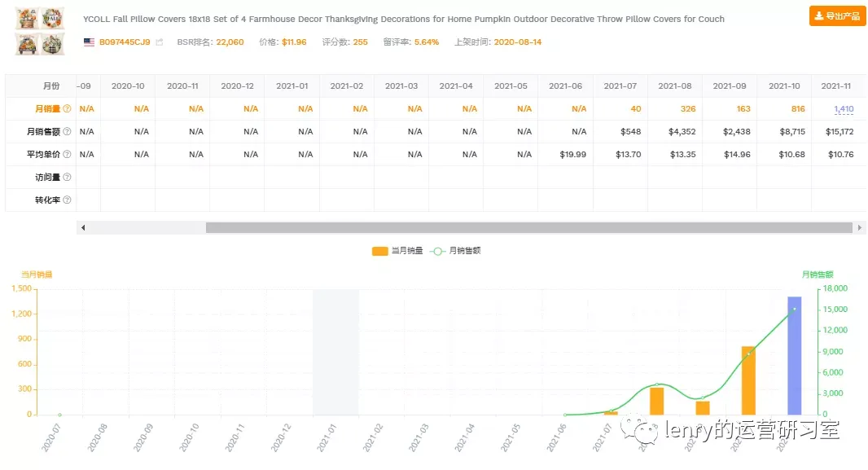Toggle 当月销量 series in chart legend

(x=397, y=251)
